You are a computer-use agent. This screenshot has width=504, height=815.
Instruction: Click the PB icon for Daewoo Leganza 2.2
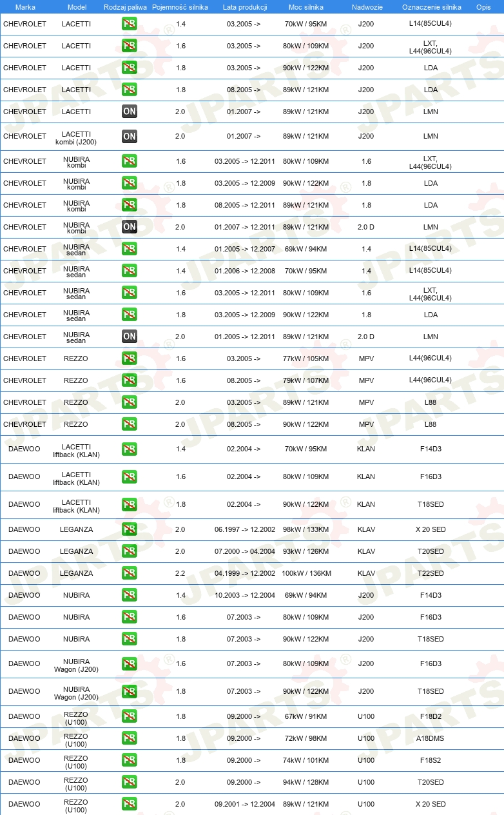[130, 573]
